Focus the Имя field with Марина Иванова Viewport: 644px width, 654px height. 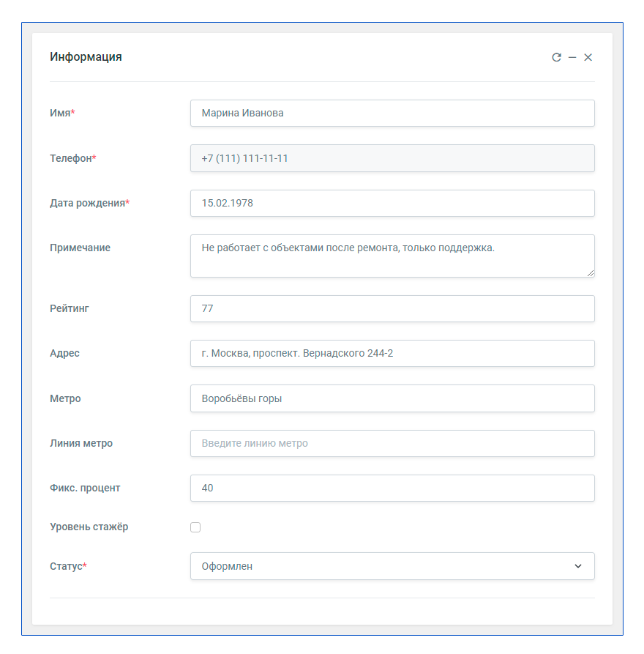point(392,113)
